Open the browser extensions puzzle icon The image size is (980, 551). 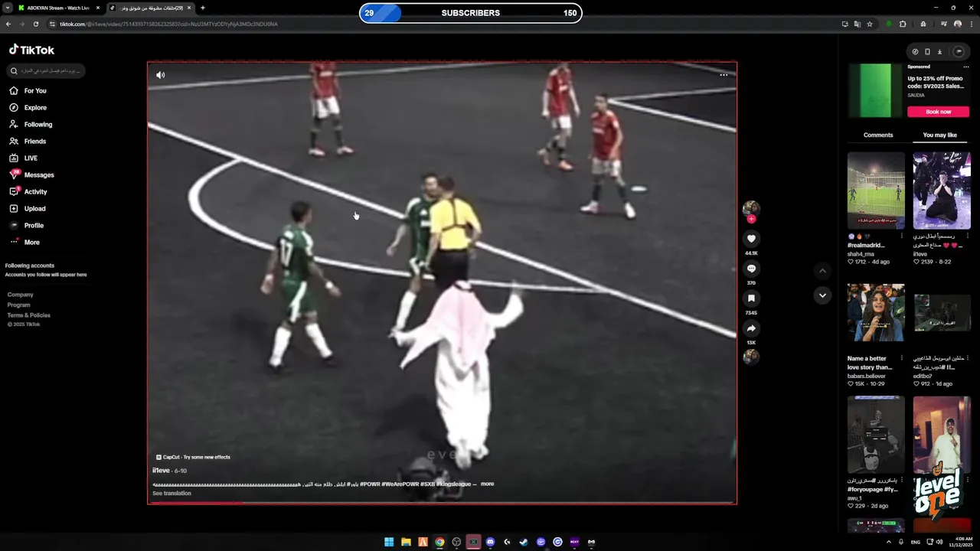903,24
